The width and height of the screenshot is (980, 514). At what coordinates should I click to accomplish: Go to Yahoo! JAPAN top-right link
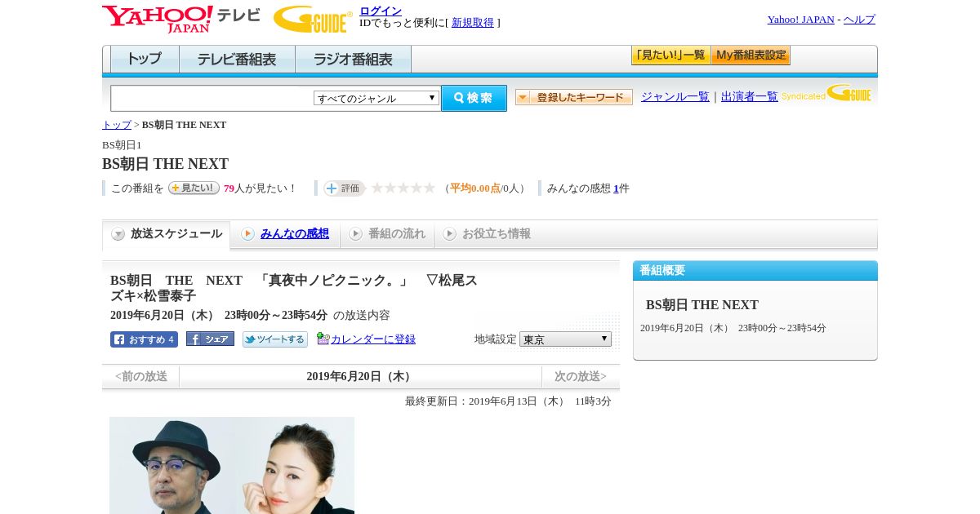click(x=800, y=20)
